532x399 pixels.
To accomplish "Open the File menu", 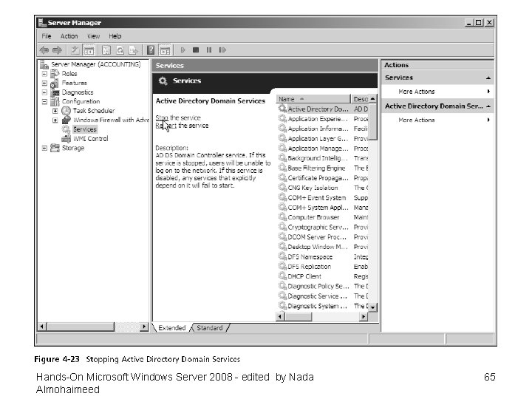I will click(x=47, y=36).
